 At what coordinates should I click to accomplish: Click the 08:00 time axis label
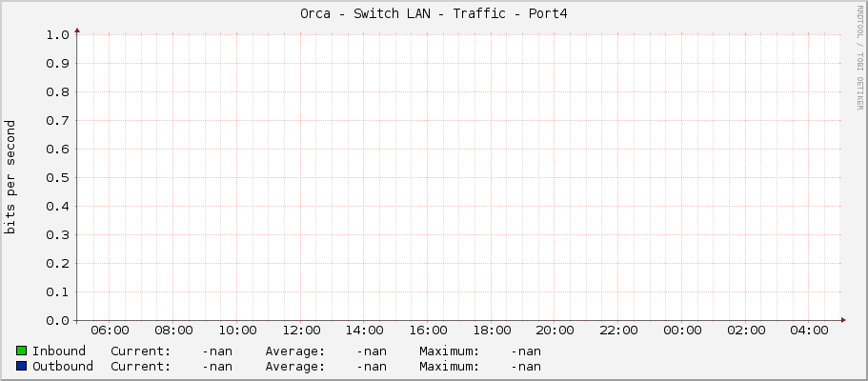coord(173,331)
